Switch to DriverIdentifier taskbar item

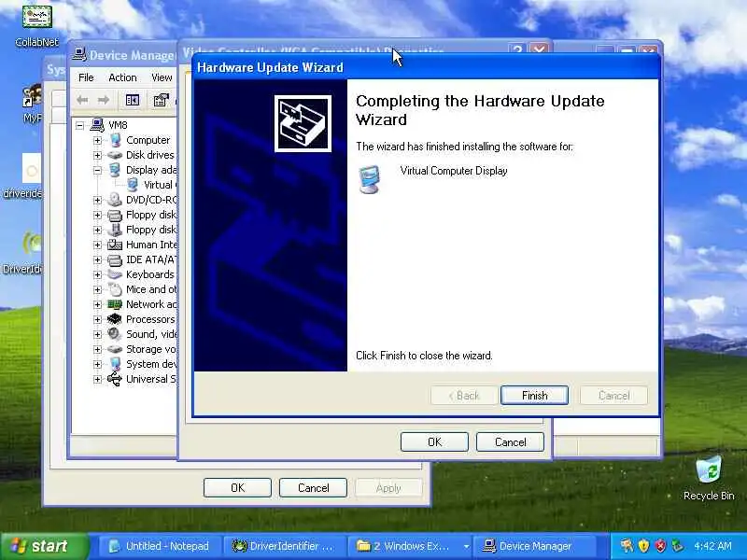coord(285,546)
